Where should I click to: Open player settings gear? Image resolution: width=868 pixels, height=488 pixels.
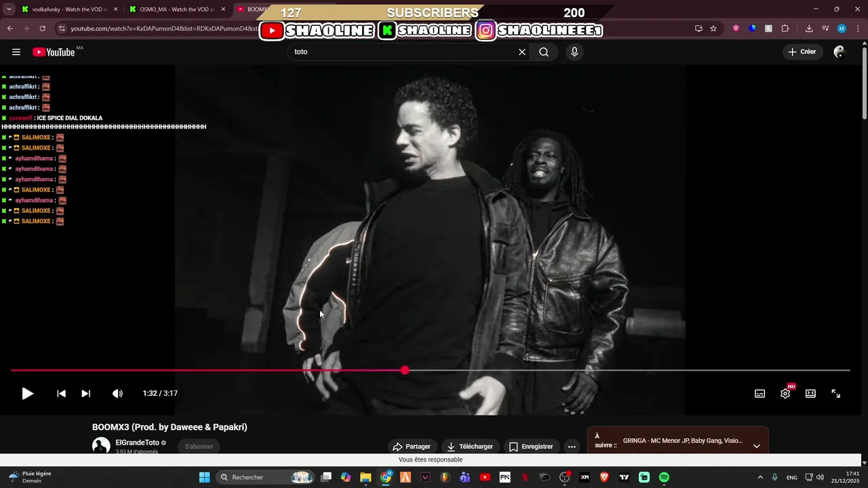tap(785, 394)
